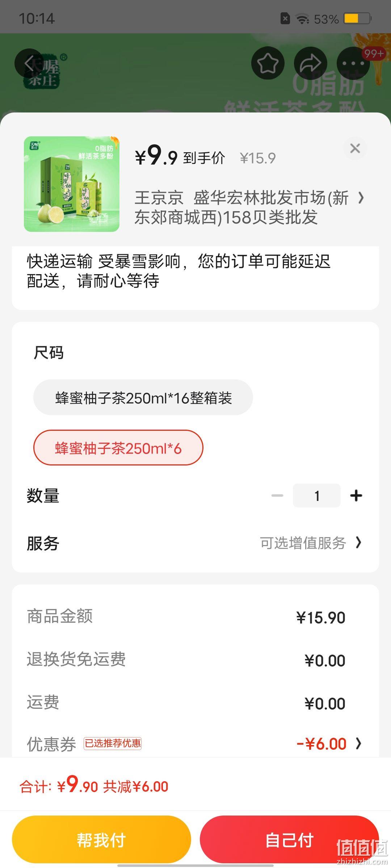
Task: Tap the 已选推荐优惠 coupon tag
Action: 113,744
